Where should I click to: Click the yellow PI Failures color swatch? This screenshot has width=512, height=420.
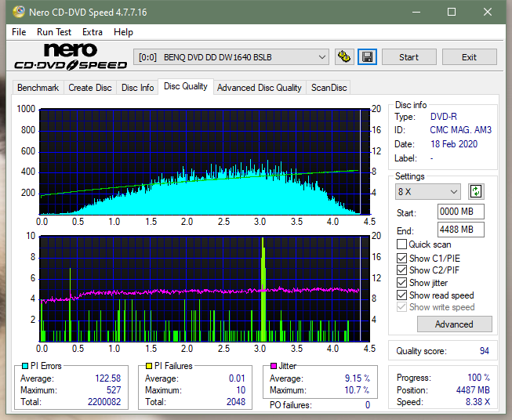[x=149, y=366]
